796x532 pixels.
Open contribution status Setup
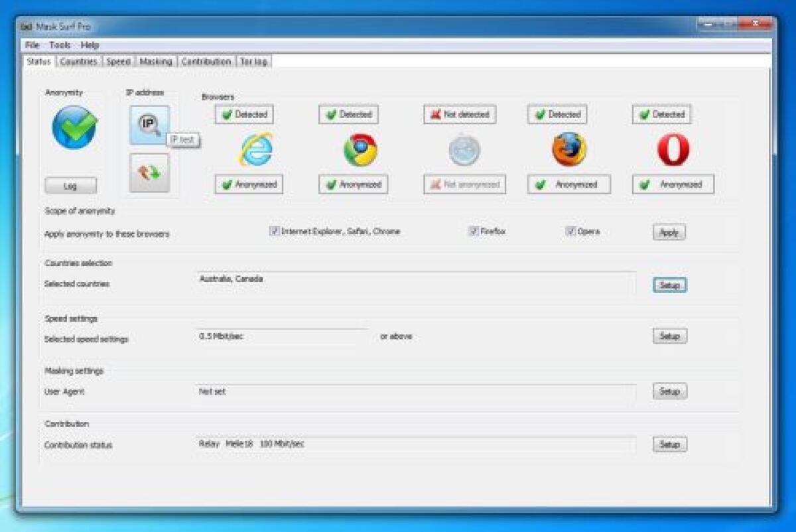point(669,444)
